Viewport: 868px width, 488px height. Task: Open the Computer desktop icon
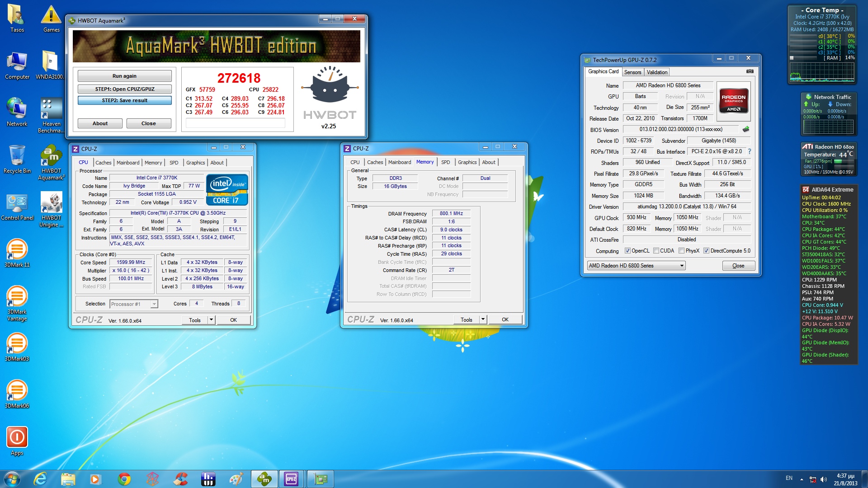coord(17,66)
